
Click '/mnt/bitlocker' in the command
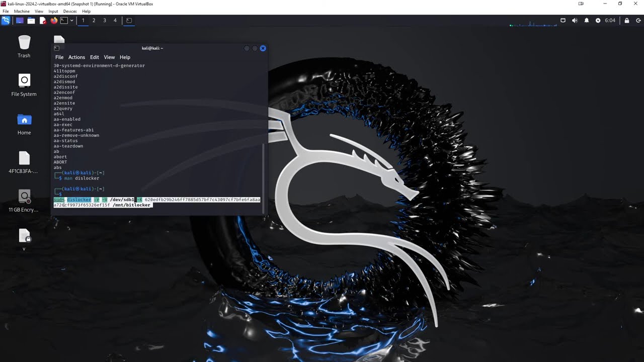131,205
